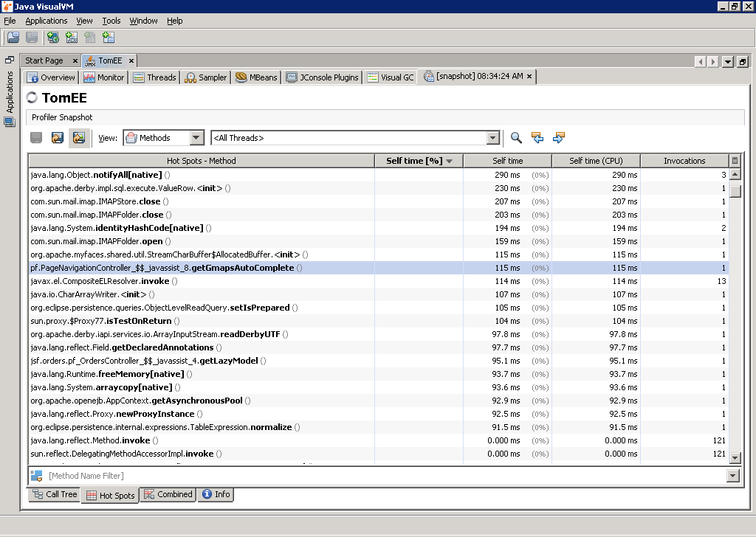This screenshot has height=537, width=756.
Task: Open the document list dropdown arrow
Action: pyautogui.click(x=728, y=62)
